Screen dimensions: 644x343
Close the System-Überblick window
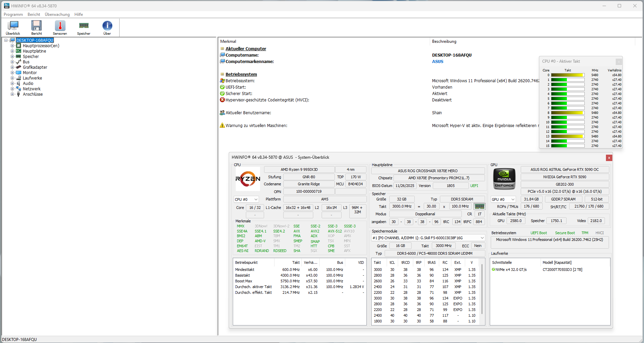609,158
